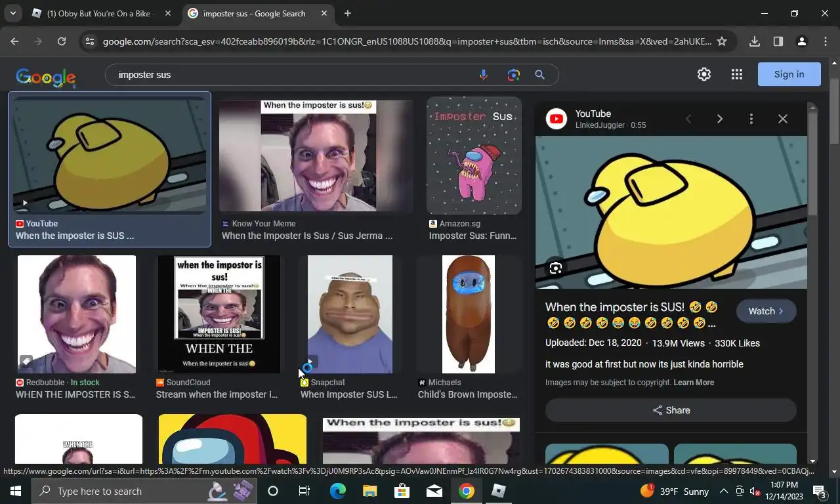Open File Explorer from taskbar
Screen dimensions: 840x504
click(370, 491)
